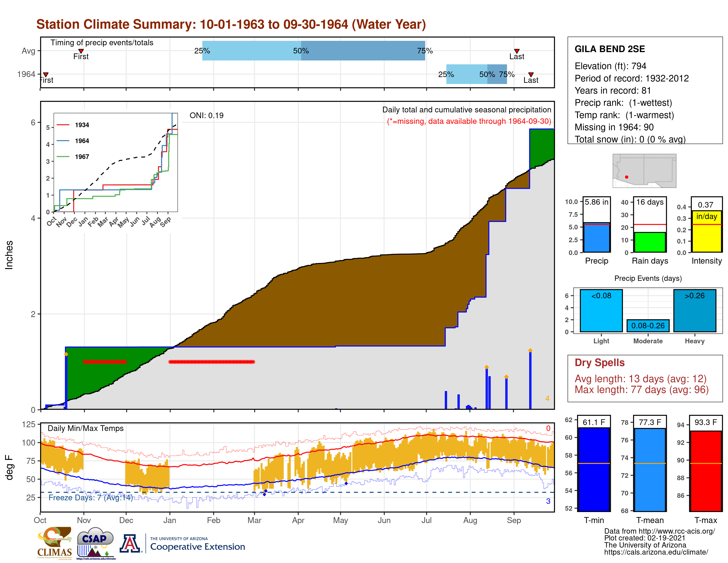This screenshot has height=563, width=728.
Task: Click 'Max length: 77 days (avg: 96)'
Action: pos(642,389)
